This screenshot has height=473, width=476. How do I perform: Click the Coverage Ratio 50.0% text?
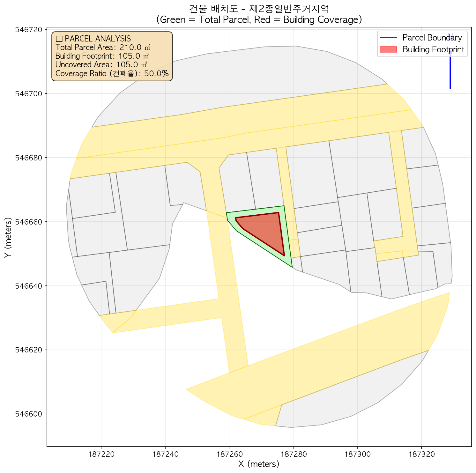112,74
